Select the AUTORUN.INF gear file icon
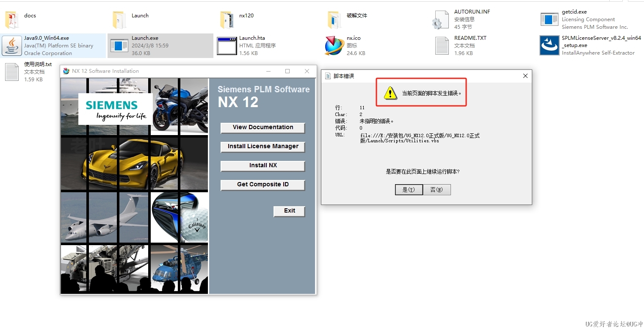The width and height of the screenshot is (644, 329). (x=441, y=20)
